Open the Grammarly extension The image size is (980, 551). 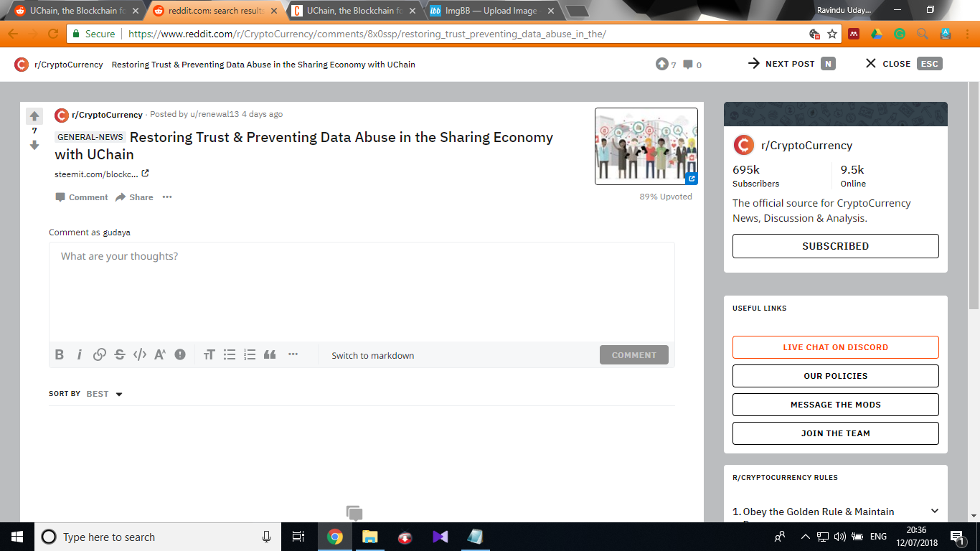[900, 34]
